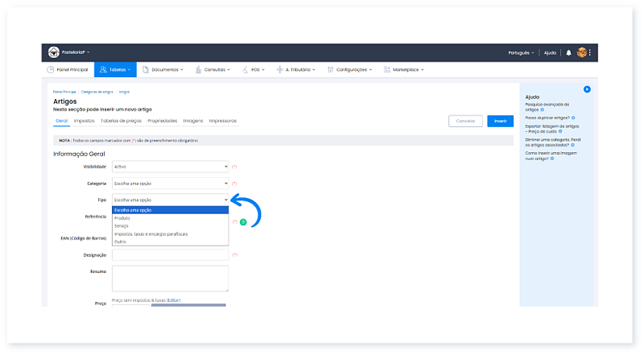Click the green help icon beside Referência

tap(243, 221)
